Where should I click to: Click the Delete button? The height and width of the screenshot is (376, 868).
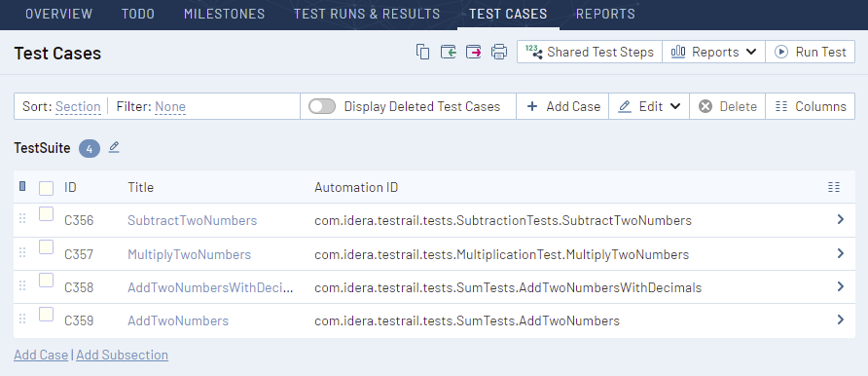point(728,106)
